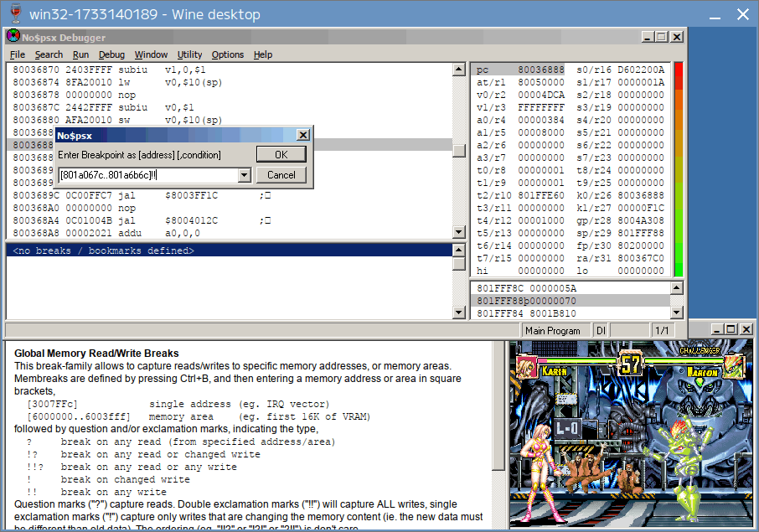This screenshot has height=532, width=759.
Task: Select disassembly line 800368A8 addu
Action: pyautogui.click(x=229, y=233)
